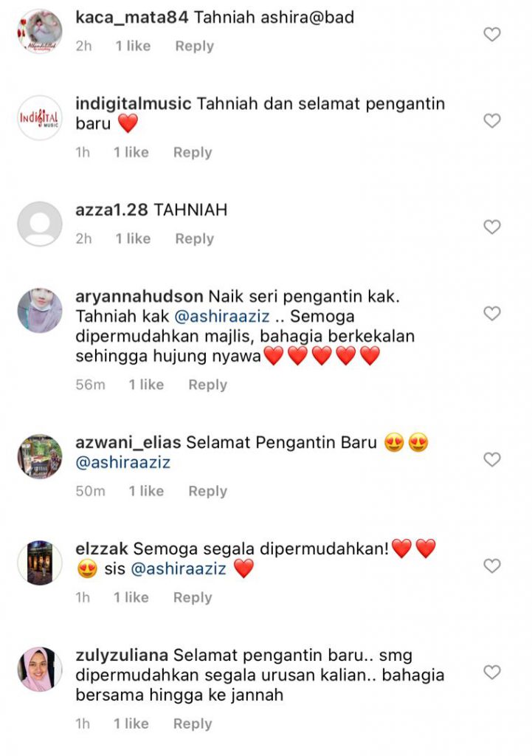Open indigitalmusic's profile picture
532x756 pixels.
tap(40, 117)
